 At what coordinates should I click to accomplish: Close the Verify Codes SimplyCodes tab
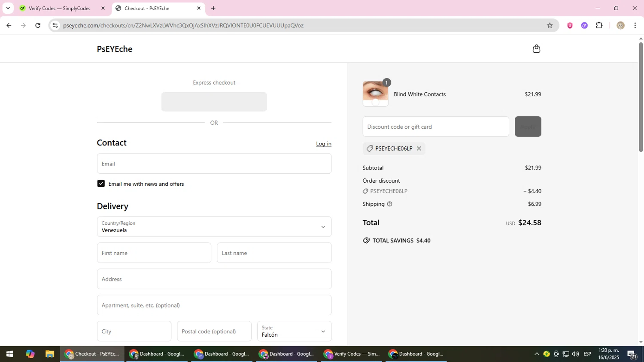[103, 8]
